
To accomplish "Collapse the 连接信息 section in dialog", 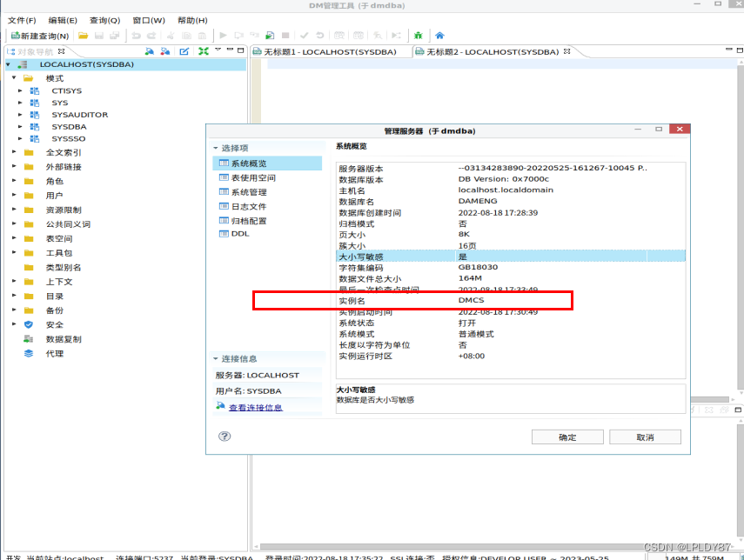I will [216, 358].
